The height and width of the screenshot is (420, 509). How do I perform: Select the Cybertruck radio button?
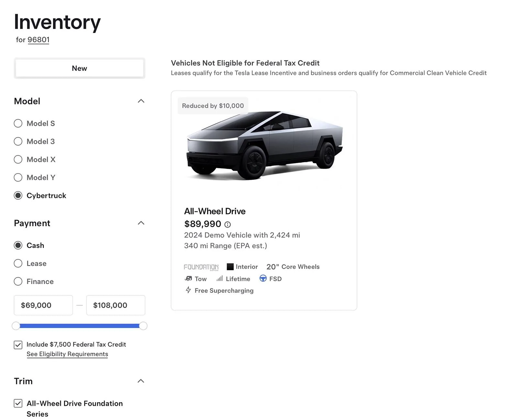[18, 196]
